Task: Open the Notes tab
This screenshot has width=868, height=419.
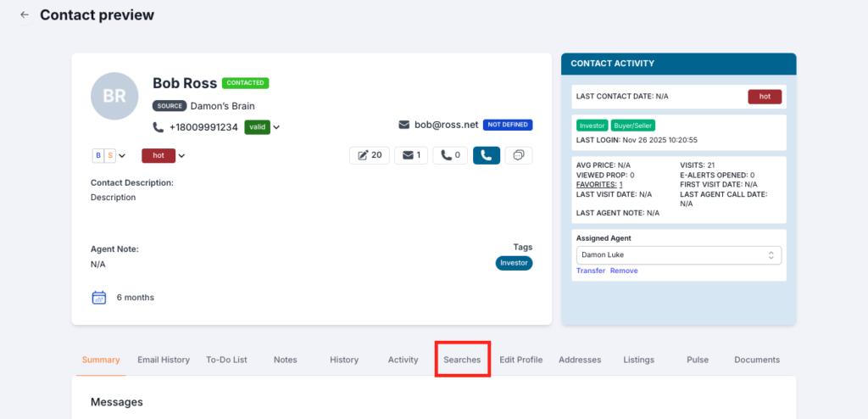Action: coord(285,360)
